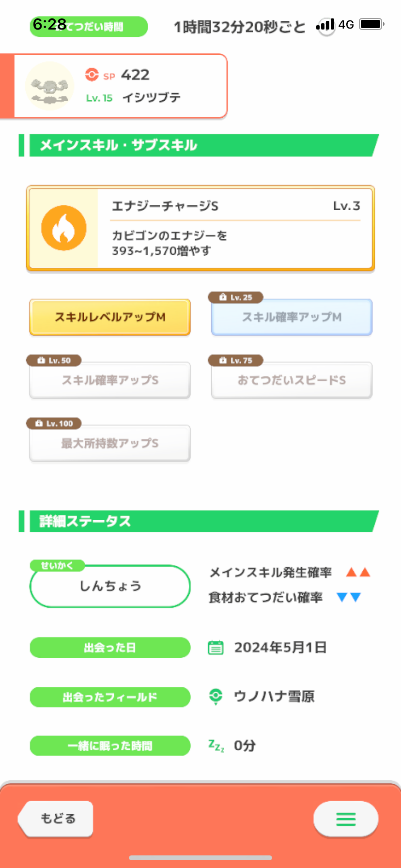
Task: Tap the メインスキル・サブスキル section header
Action: (x=199, y=145)
